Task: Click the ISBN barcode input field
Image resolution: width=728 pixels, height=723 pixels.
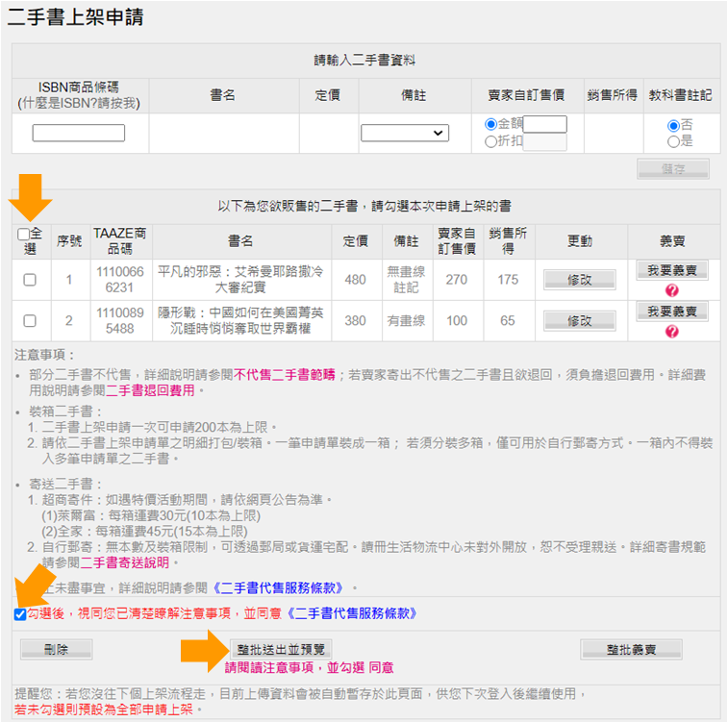Action: pyautogui.click(x=79, y=133)
